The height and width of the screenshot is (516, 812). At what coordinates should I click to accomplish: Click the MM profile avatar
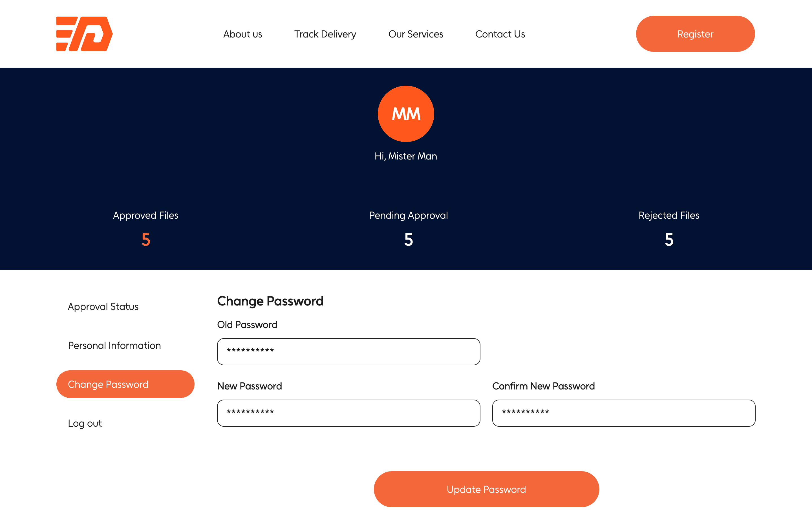(406, 114)
